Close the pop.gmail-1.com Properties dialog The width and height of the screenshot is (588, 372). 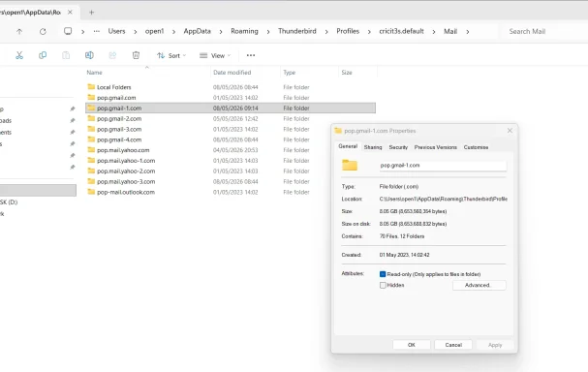tap(510, 131)
